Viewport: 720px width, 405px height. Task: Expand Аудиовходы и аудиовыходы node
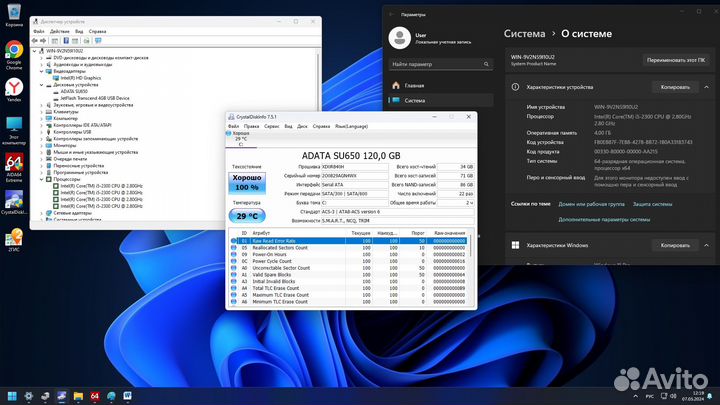[41, 65]
